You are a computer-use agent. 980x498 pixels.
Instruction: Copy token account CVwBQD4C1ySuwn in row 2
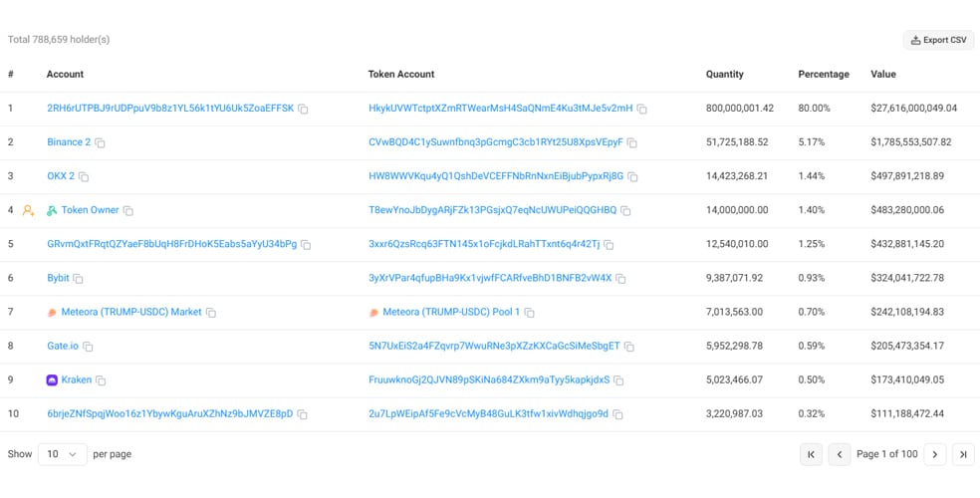coord(632,143)
